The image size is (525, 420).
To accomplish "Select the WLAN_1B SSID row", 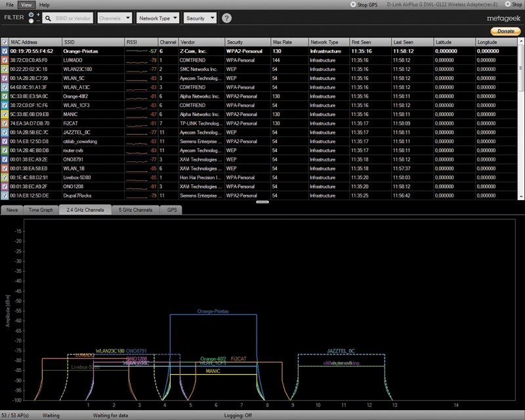I will click(73, 169).
